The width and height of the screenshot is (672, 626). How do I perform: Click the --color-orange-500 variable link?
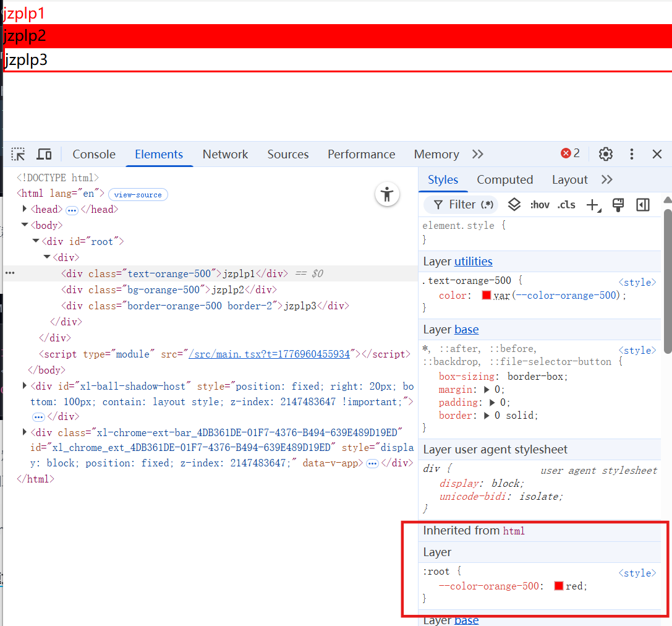[566, 296]
